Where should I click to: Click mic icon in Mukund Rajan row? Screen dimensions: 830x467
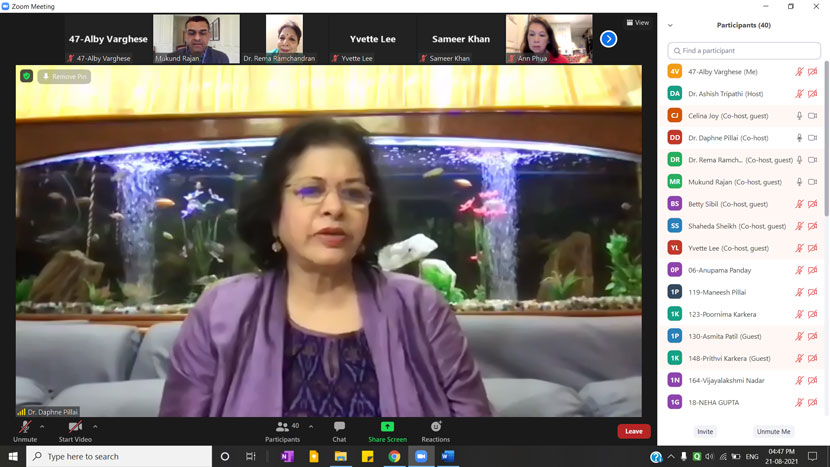pyautogui.click(x=799, y=182)
